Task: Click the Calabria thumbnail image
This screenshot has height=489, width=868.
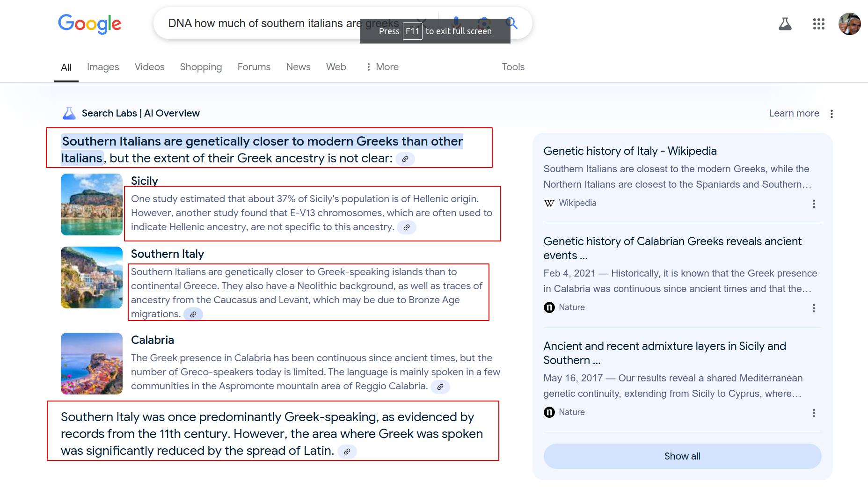Action: [92, 364]
